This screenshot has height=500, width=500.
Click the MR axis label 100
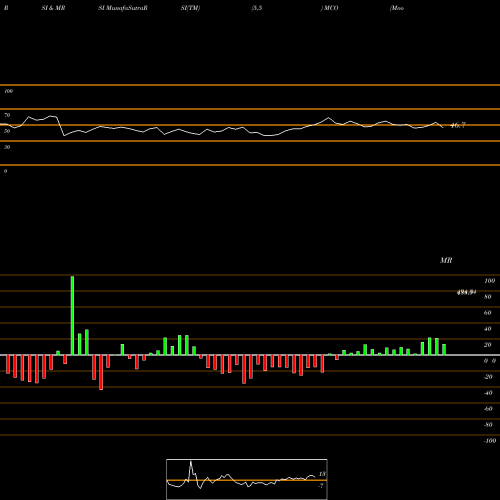[489, 281]
